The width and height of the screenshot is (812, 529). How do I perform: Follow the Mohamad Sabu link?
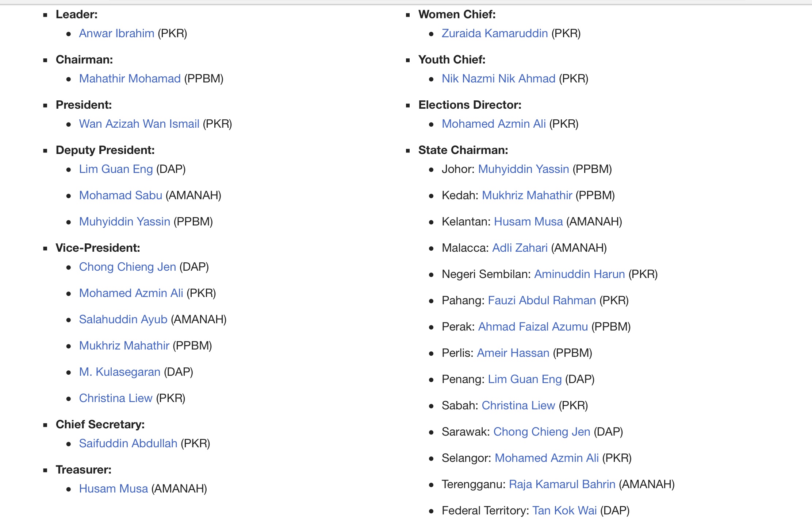tap(120, 195)
